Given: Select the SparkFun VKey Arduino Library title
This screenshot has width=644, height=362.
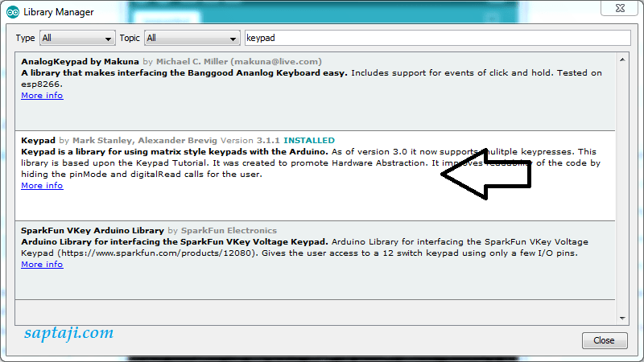Looking at the screenshot, I should pyautogui.click(x=93, y=230).
